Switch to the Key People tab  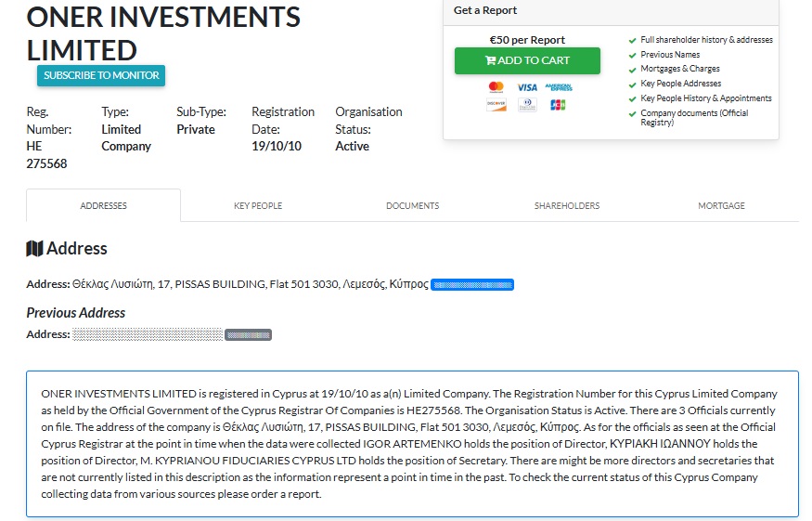258,206
